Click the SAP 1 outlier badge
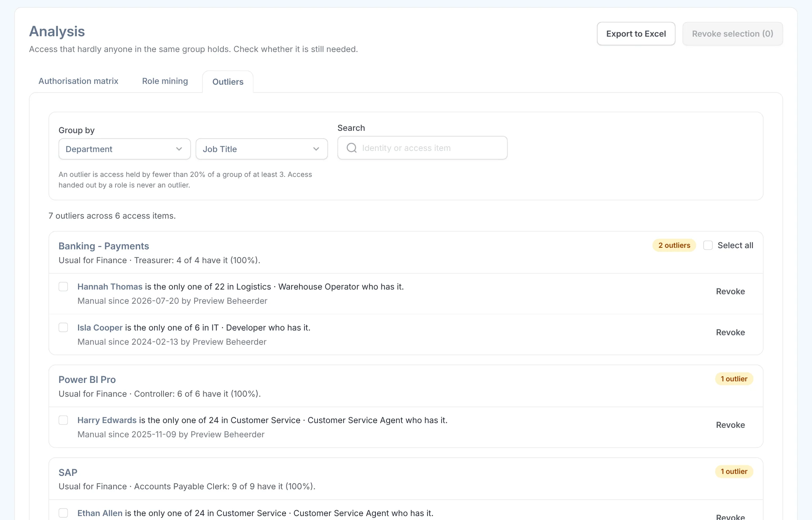The image size is (812, 520). pyautogui.click(x=734, y=472)
